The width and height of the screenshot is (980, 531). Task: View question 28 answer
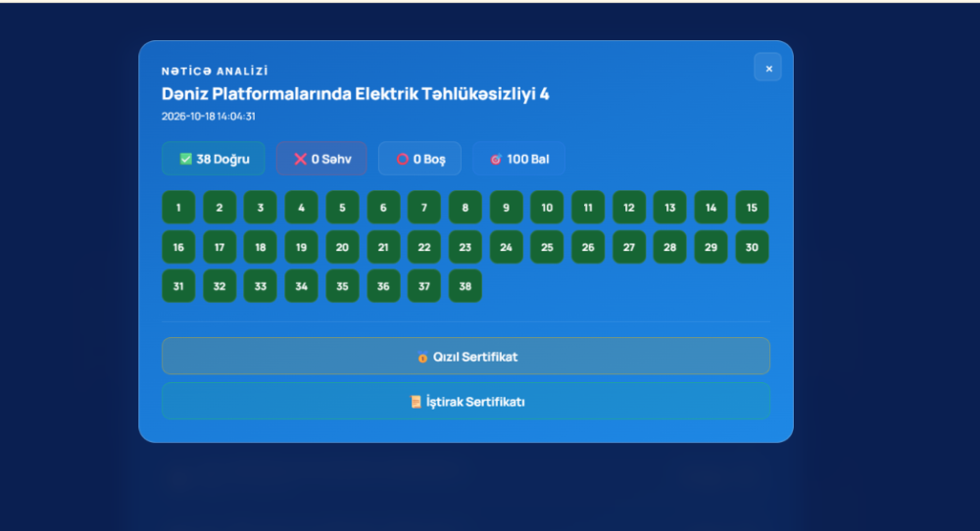[x=670, y=248]
